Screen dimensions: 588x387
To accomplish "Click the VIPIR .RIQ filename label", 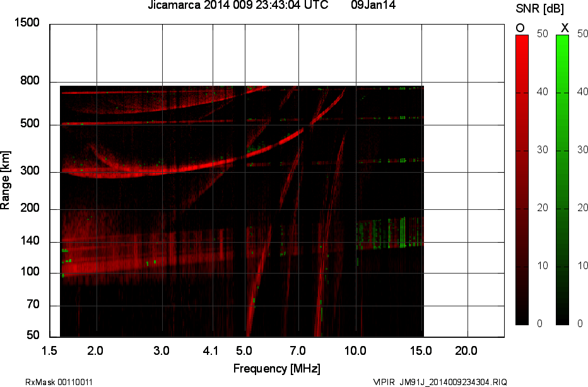I will click(x=440, y=382).
